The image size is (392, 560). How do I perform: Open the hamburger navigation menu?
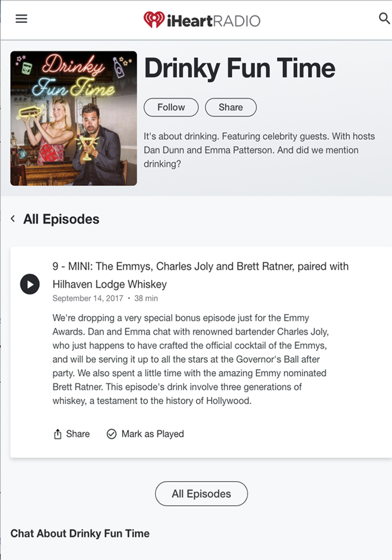pyautogui.click(x=21, y=18)
